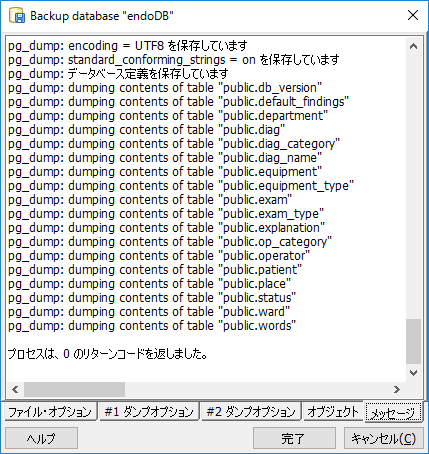Switch to the #1 ダンプオプション tab
The height and width of the screenshot is (454, 429).
[x=149, y=412]
